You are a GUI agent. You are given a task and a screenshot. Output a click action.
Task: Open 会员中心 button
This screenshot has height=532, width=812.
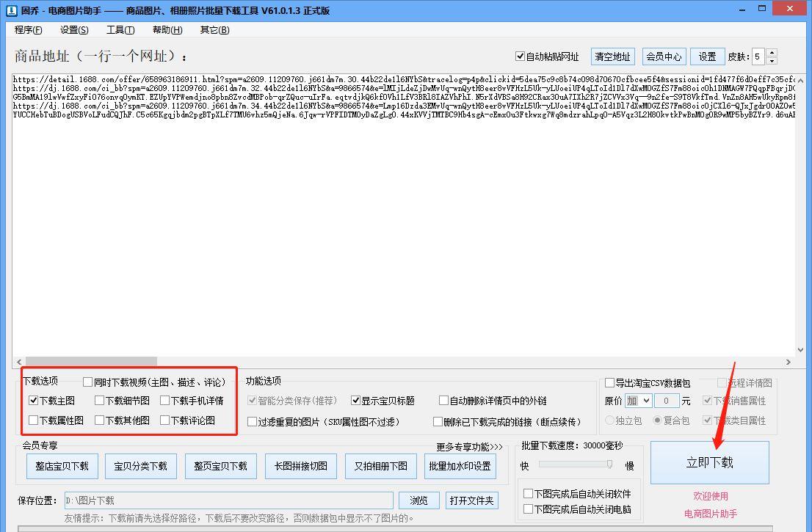[664, 57]
